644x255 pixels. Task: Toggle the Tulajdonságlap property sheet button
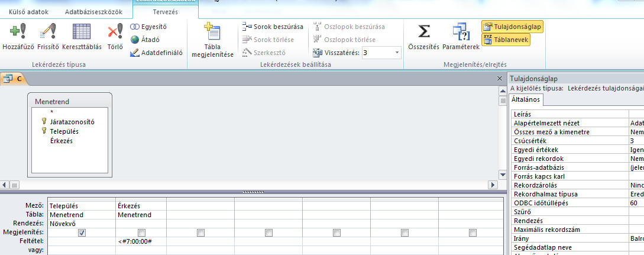[x=513, y=27]
